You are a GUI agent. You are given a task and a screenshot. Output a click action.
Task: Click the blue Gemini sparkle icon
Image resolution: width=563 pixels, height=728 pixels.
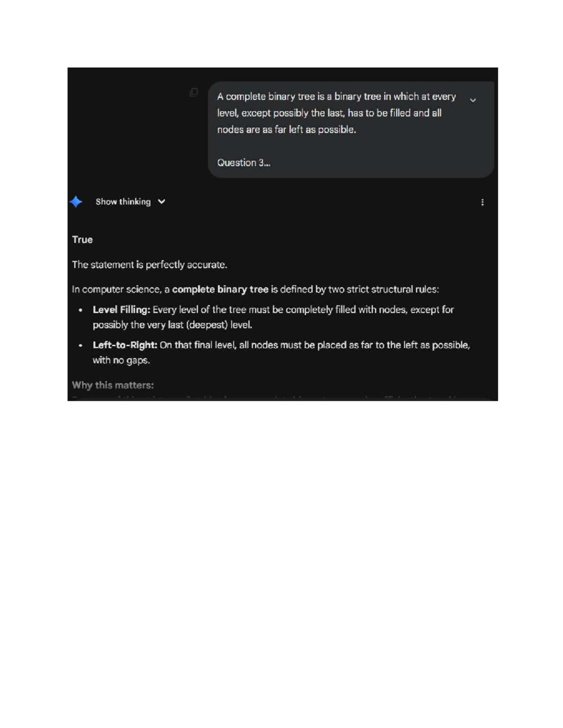coord(76,202)
